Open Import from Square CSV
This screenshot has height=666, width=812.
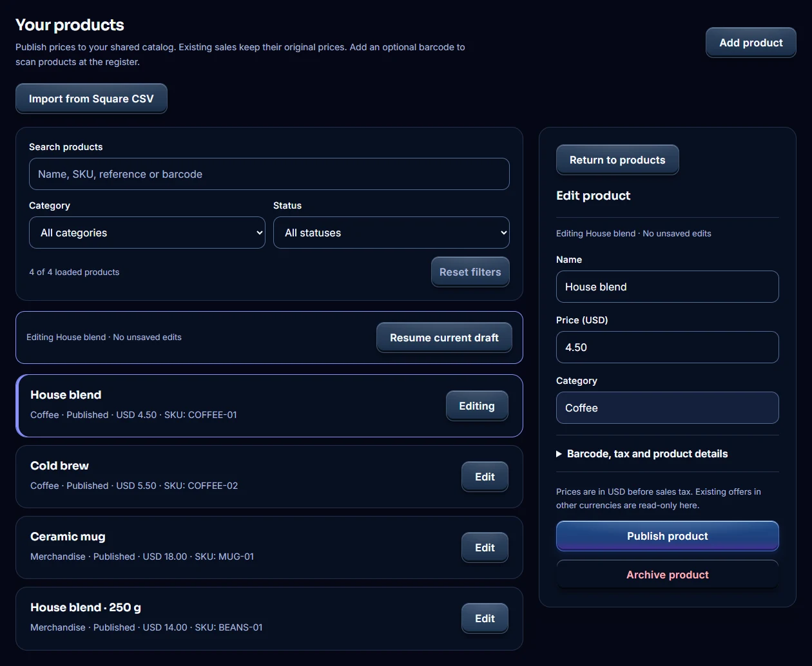(x=92, y=99)
